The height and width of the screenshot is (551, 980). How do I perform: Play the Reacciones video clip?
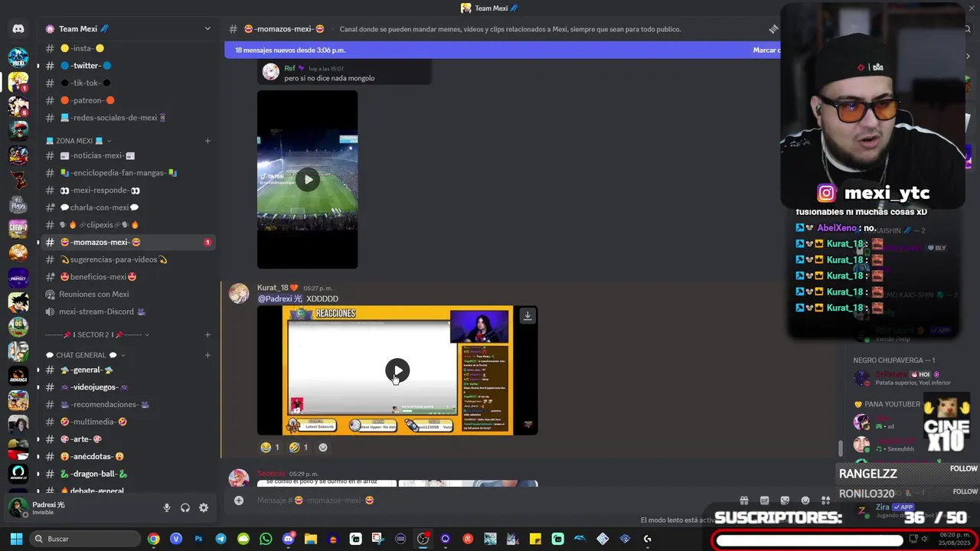click(397, 370)
